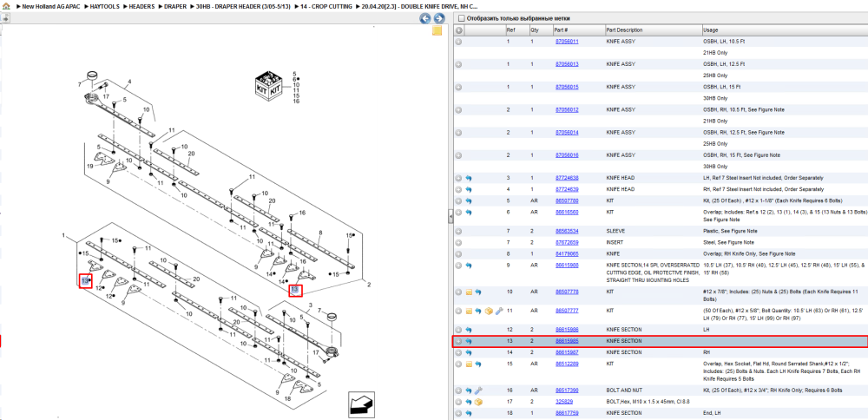Toggle selection circle for part 87056014
Image resolution: width=868 pixels, height=420 pixels.
pyautogui.click(x=458, y=132)
